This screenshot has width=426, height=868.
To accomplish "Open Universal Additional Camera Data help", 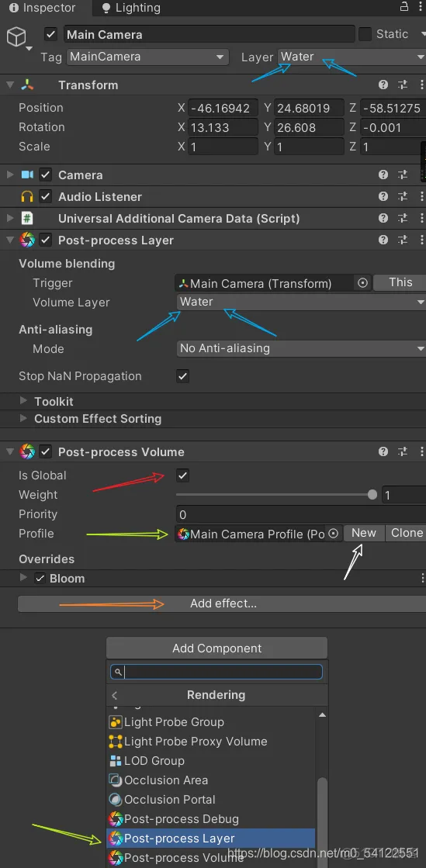I will (x=383, y=218).
